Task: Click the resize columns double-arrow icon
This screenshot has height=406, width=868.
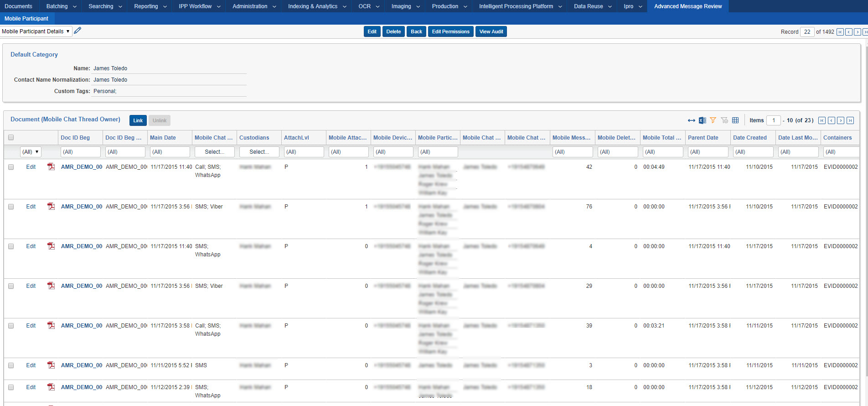Action: click(x=691, y=120)
